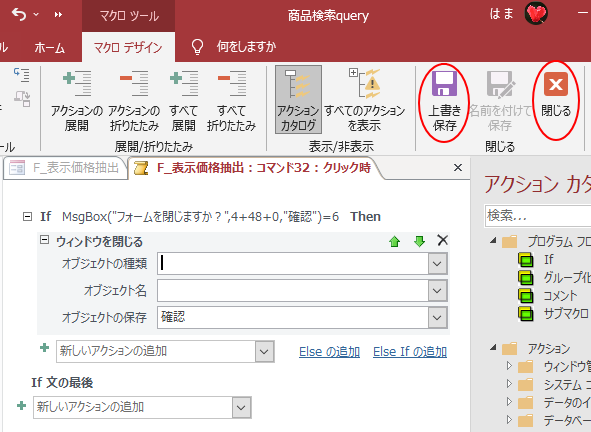Click すべて折りたたみ collapse all icon

tap(231, 101)
